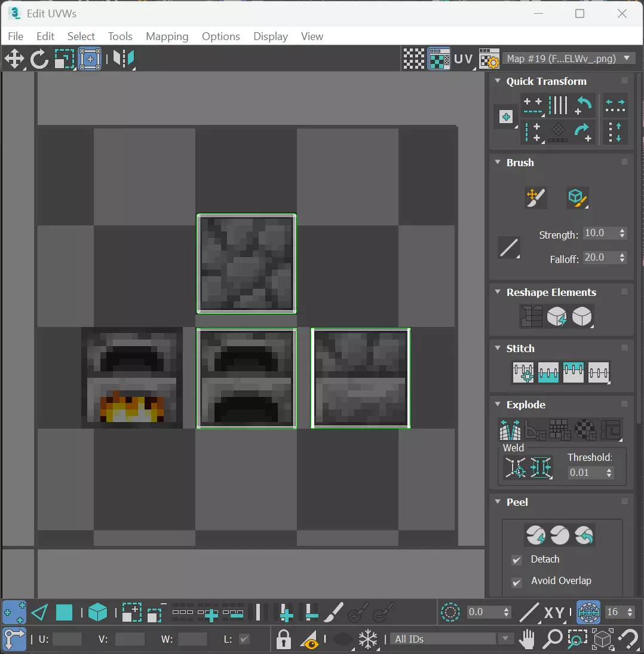The image size is (644, 654).
Task: Collapse the Quick Transform rollout
Action: [498, 81]
